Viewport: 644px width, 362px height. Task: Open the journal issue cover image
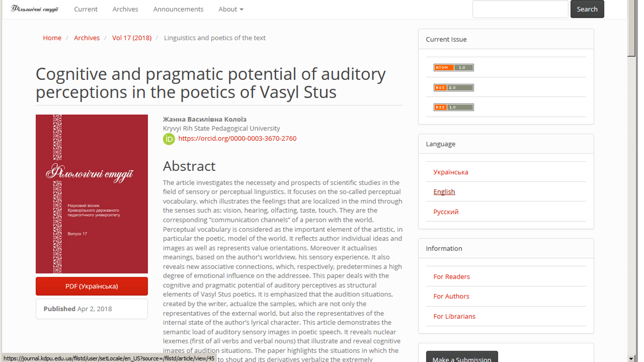pyautogui.click(x=92, y=194)
